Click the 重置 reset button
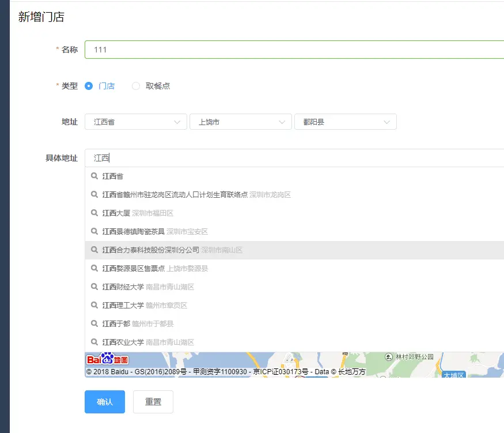This screenshot has height=433, width=504. tap(153, 402)
